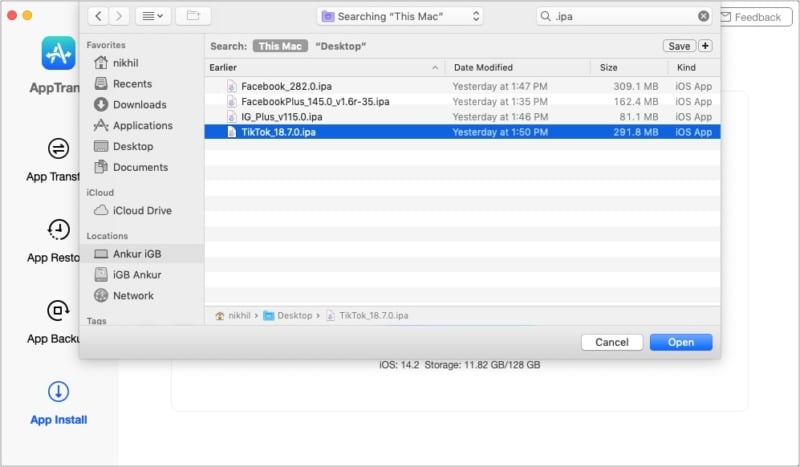Sort files by Kind column

coord(694,67)
